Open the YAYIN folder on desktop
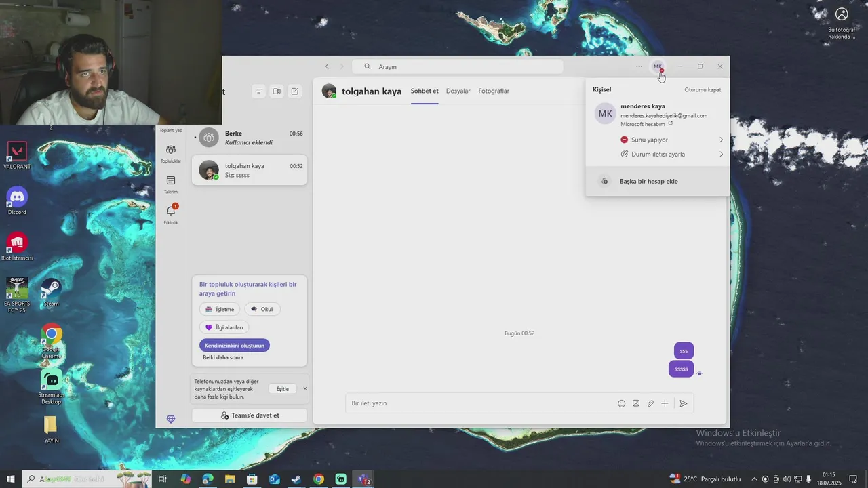The height and width of the screenshot is (488, 868). [51, 430]
